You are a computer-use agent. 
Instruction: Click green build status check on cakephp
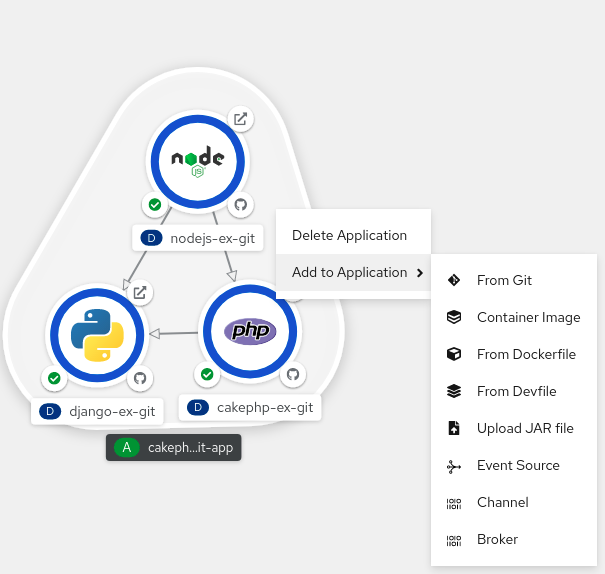click(207, 374)
